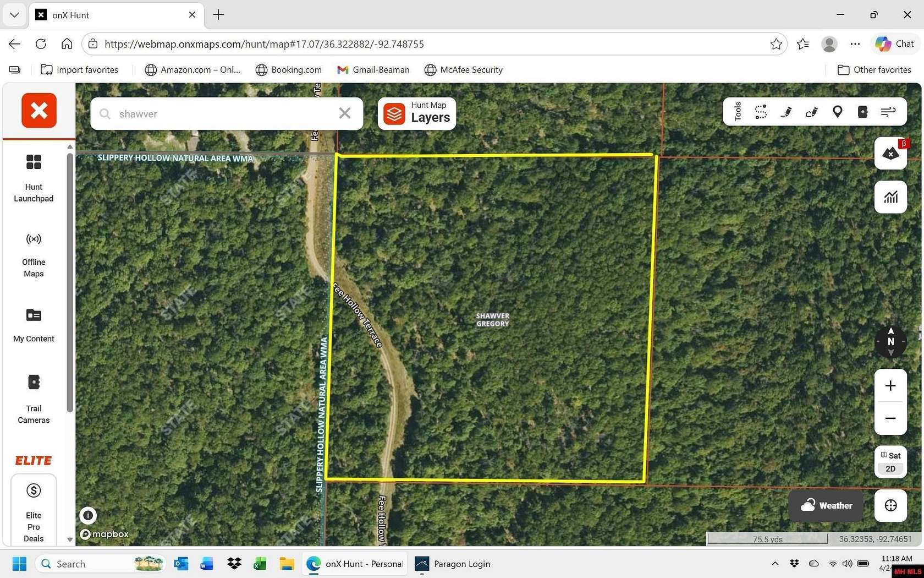This screenshot has width=924, height=578.
Task: Zoom in using the plus control
Action: [x=890, y=385]
